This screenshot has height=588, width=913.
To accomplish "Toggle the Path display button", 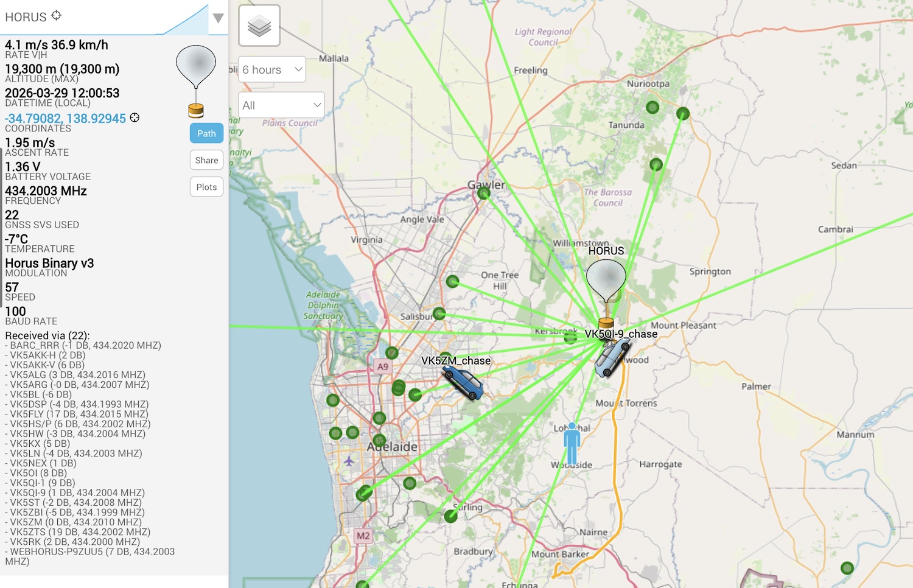I will coord(206,133).
